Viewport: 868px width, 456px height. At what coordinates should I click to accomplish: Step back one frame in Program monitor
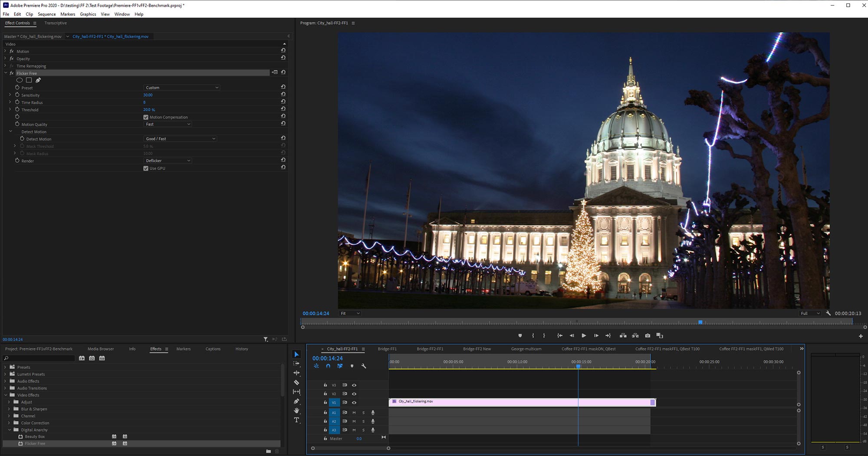572,335
